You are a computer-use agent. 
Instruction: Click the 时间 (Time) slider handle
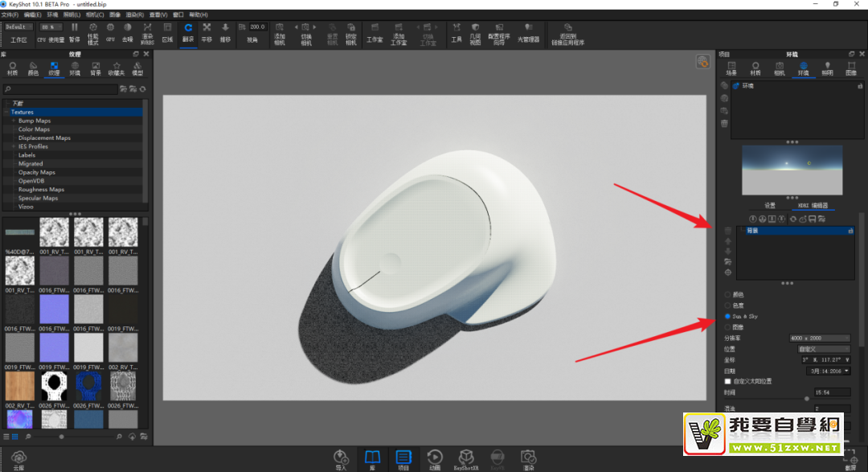coord(807,398)
